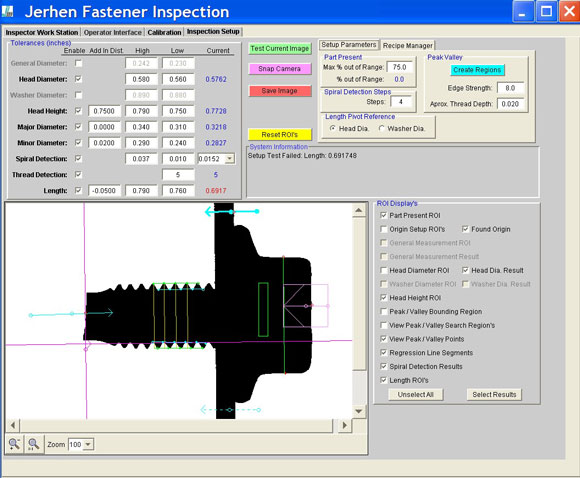
Task: Uncheck Spiral Detection Results display
Action: [384, 366]
